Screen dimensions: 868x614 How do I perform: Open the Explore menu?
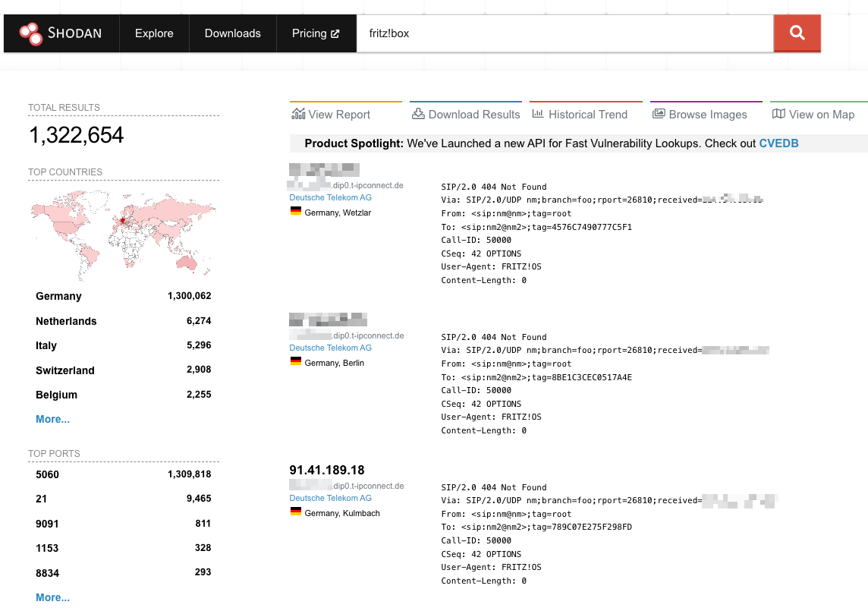(154, 33)
